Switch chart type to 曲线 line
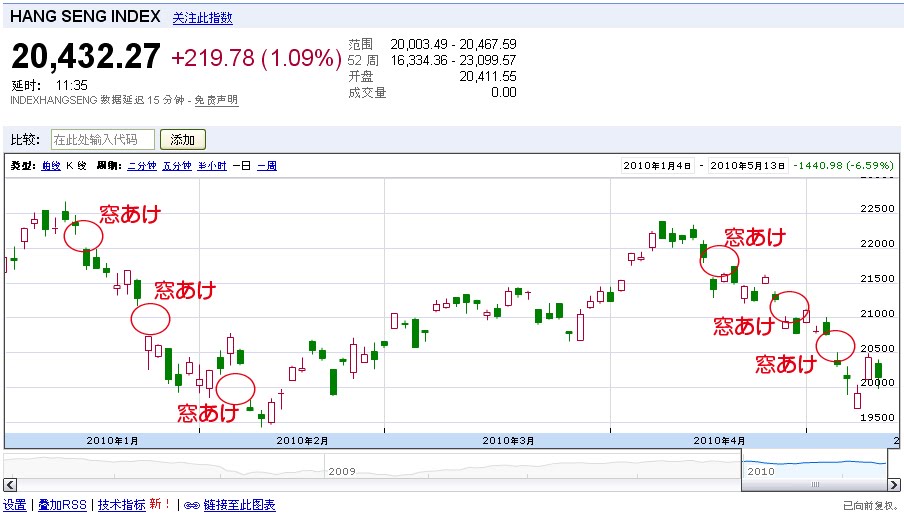The height and width of the screenshot is (517, 904). point(51,166)
